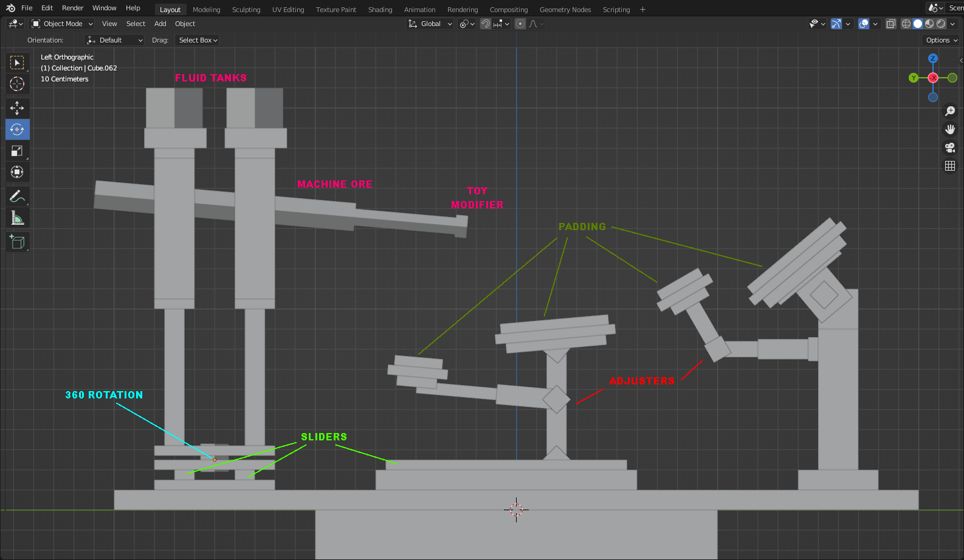964x560 pixels.
Task: Select the Move tool in the toolbar
Action: tap(17, 108)
